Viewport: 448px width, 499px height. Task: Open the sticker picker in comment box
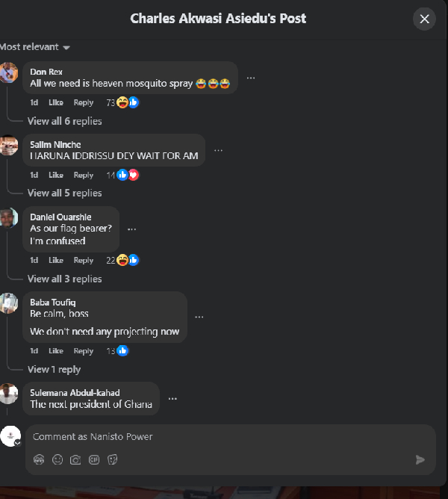pyautogui.click(x=113, y=459)
